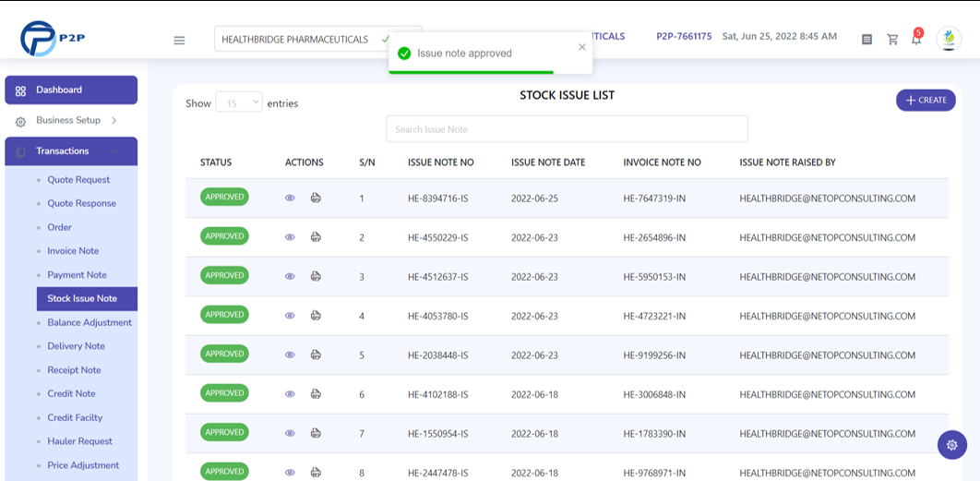Select Stock Issue Note menu item
Viewport: 980px width, 481px height.
87,299
